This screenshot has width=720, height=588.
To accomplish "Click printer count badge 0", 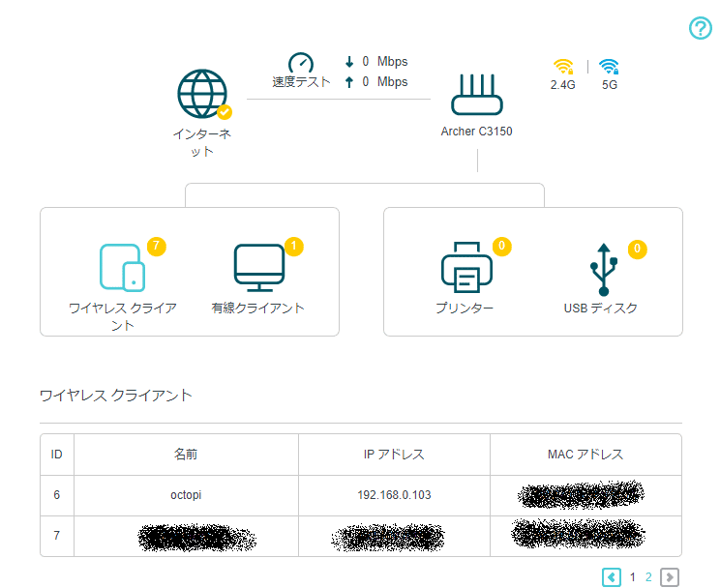I will 502,247.
